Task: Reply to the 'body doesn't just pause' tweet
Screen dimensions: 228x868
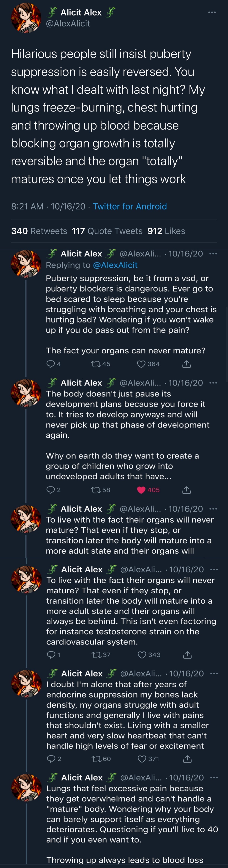Action: click(50, 490)
